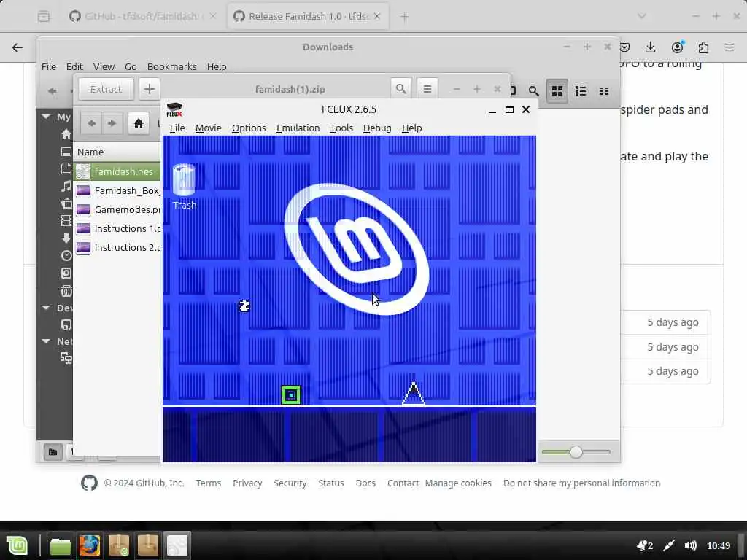Screen dimensions: 747x560
Task: Adjust the zoom slider in Downloads window
Action: point(576,452)
